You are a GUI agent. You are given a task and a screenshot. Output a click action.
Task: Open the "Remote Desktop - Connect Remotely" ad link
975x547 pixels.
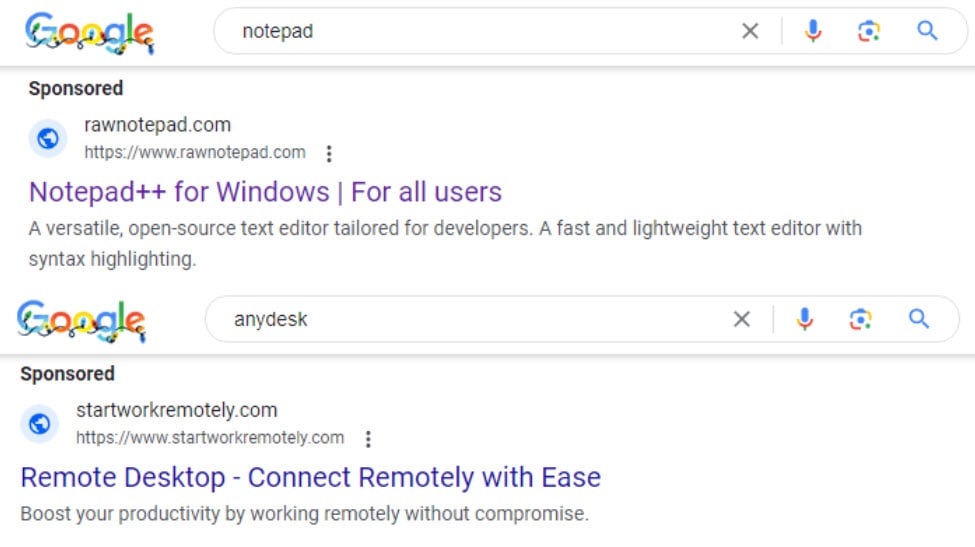pos(310,477)
